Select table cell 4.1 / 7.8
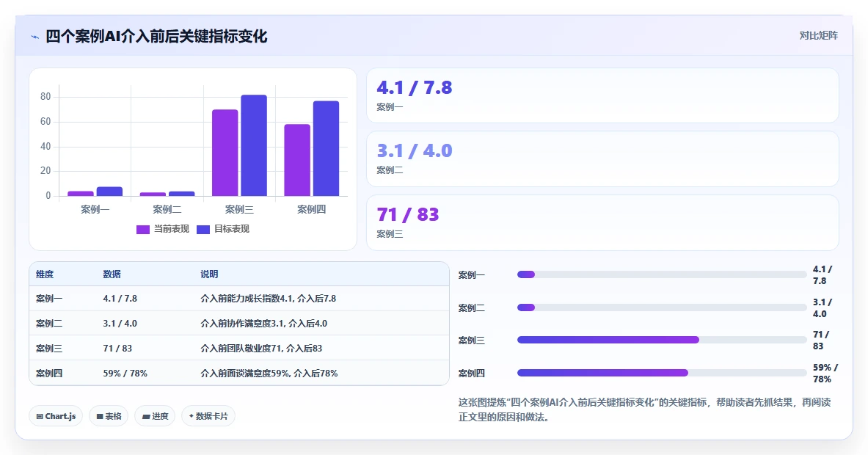Image resolution: width=868 pixels, height=455 pixels. (120, 299)
